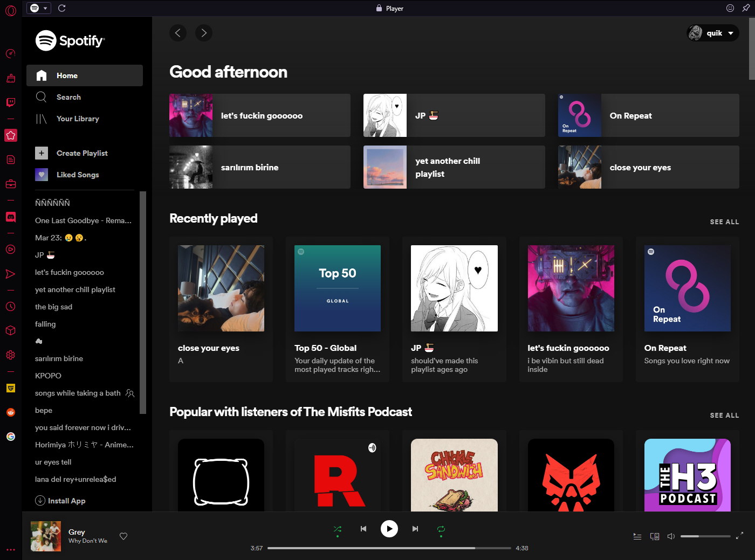Open the History clock icon in sidebar
This screenshot has height=560, width=755.
click(11, 306)
